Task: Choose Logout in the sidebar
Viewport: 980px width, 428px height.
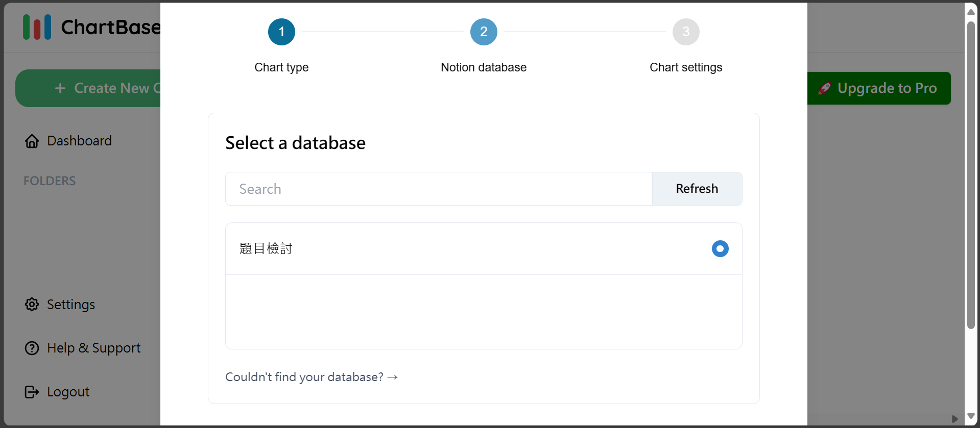Action: pos(57,392)
